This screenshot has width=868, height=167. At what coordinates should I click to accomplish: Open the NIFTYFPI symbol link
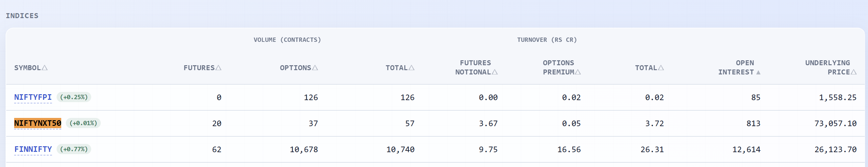[x=33, y=97]
